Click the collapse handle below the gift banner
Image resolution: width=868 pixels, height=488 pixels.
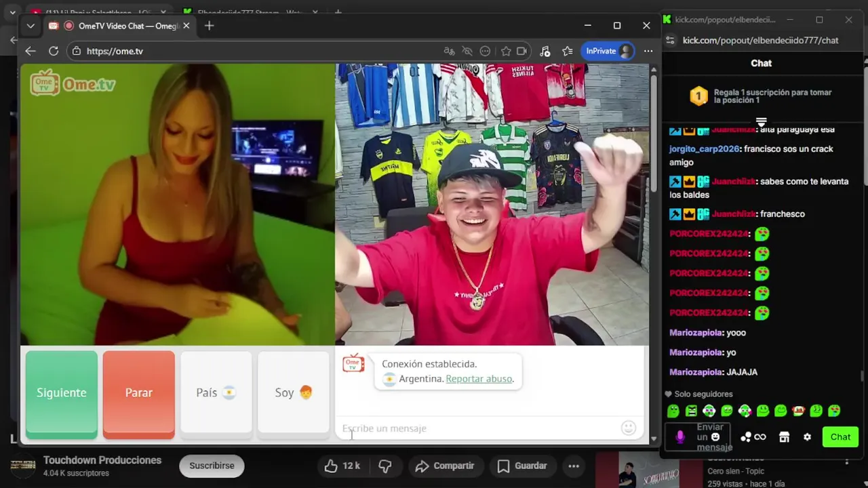[761, 122]
